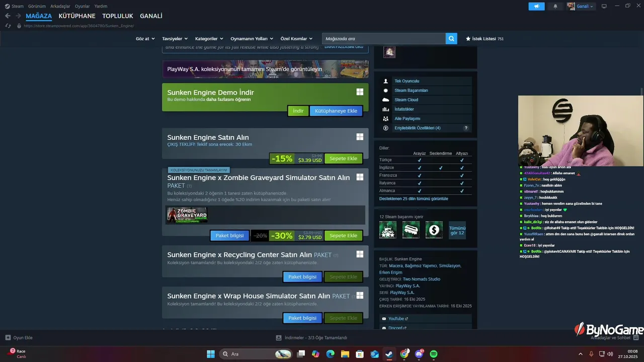Add Sunken Engine at $3.39 to cart
Image resolution: width=644 pixels, height=362 pixels.
[343, 158]
